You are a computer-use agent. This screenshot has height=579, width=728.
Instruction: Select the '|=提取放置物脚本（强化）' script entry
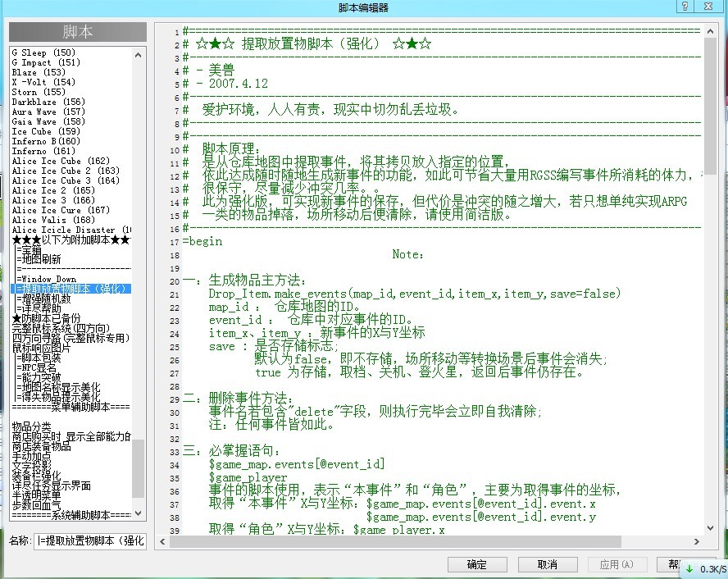71,289
